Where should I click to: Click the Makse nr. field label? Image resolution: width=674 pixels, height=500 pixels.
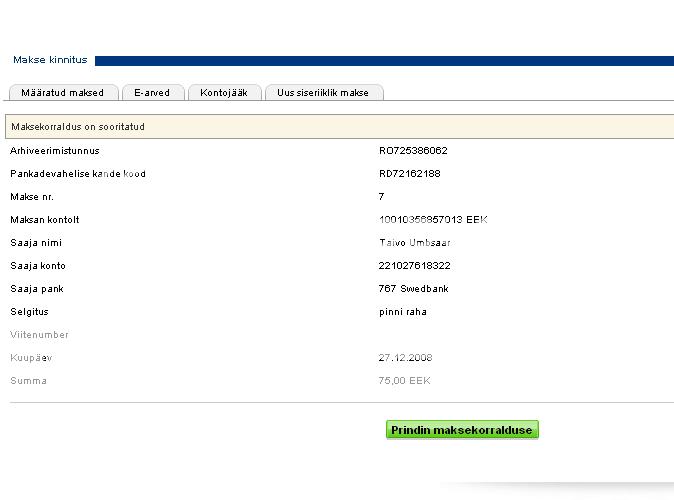(x=33, y=197)
